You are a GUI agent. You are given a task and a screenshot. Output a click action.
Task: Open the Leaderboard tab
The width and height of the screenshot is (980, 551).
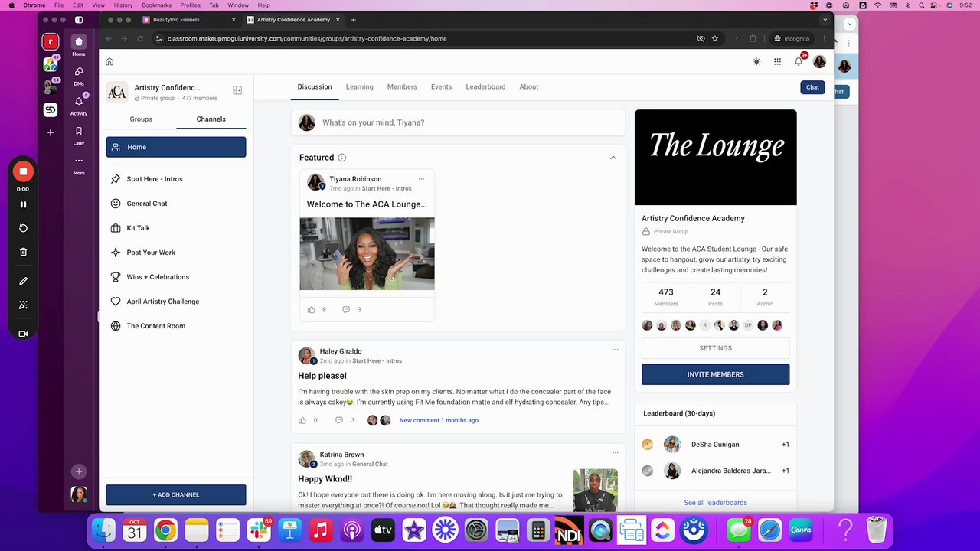pyautogui.click(x=485, y=87)
